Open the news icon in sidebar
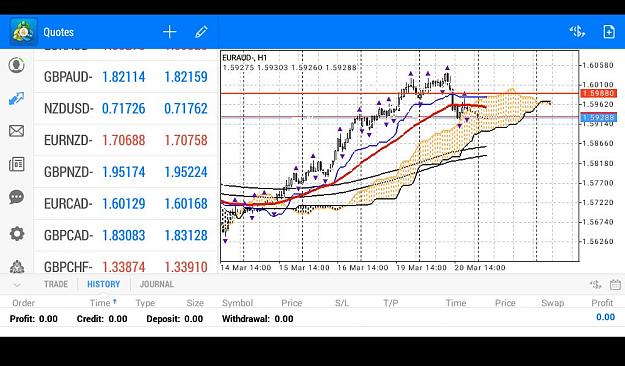Image resolution: width=625 pixels, height=366 pixels. tap(16, 164)
